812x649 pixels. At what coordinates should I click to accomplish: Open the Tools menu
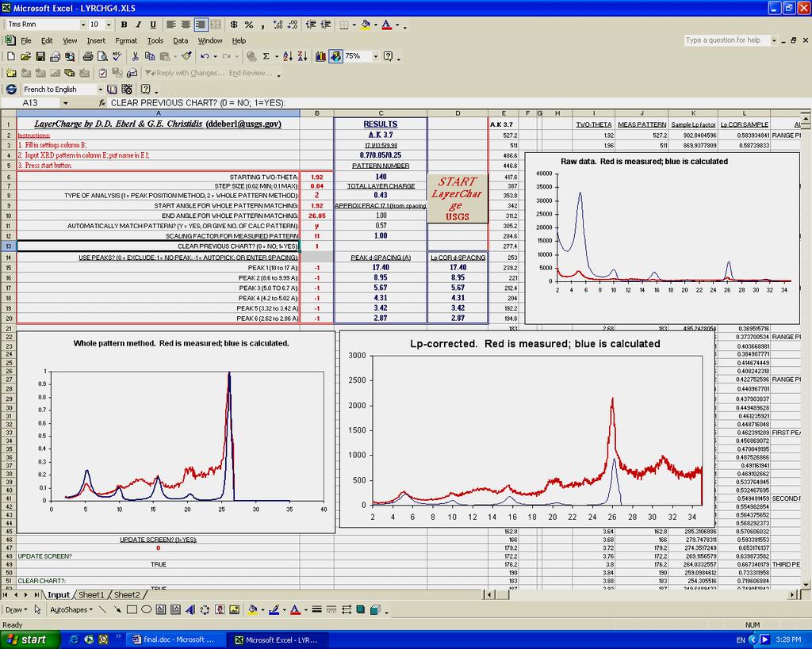click(x=155, y=40)
